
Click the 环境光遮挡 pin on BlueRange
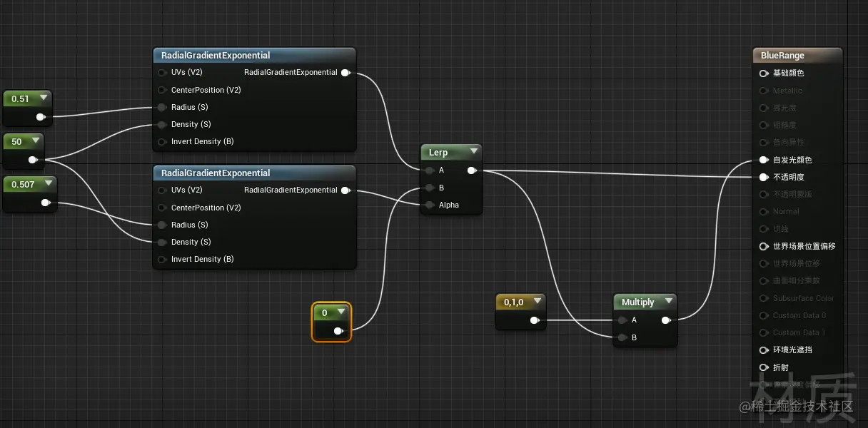764,350
